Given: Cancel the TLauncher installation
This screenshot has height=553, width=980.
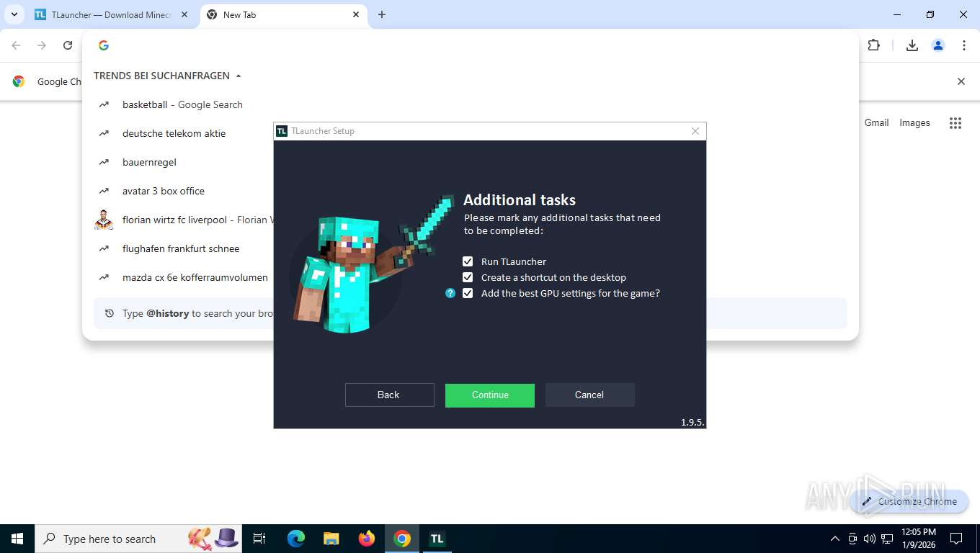Looking at the screenshot, I should coord(589,395).
